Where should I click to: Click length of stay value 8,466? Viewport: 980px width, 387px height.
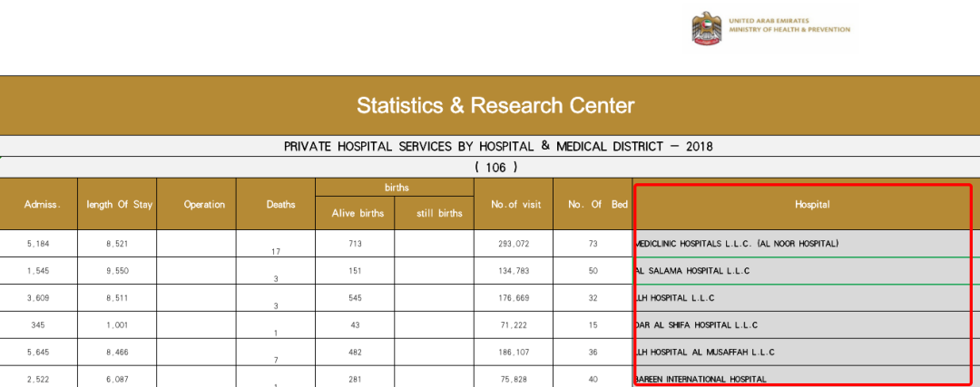click(117, 352)
